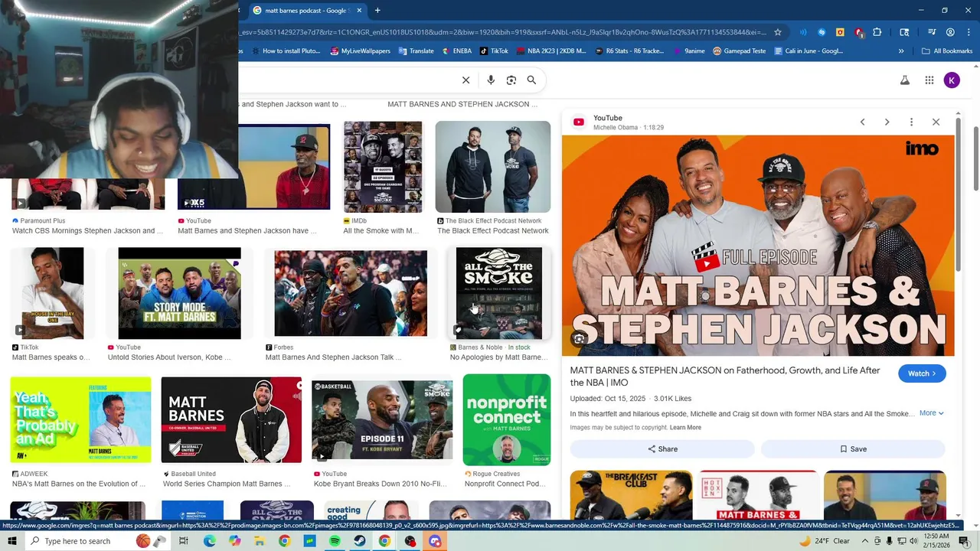Image resolution: width=980 pixels, height=551 pixels.
Task: Expand description with More chevron
Action: point(931,413)
